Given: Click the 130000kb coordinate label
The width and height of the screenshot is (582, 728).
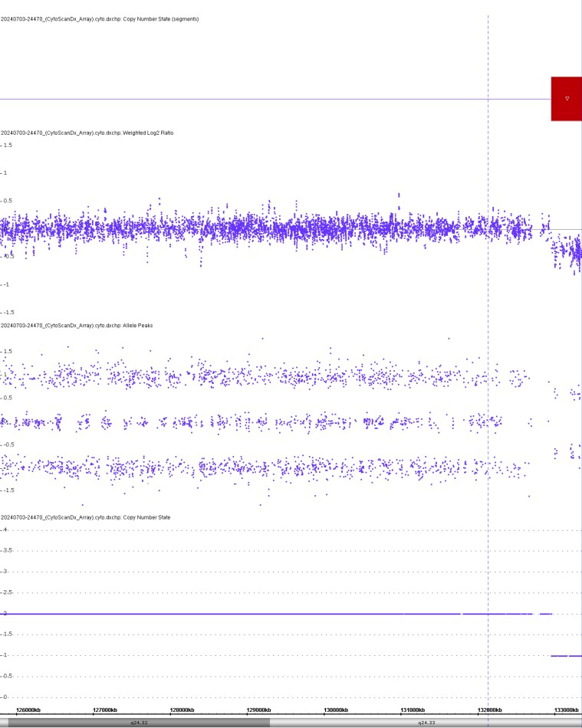Looking at the screenshot, I should pyautogui.click(x=336, y=710).
